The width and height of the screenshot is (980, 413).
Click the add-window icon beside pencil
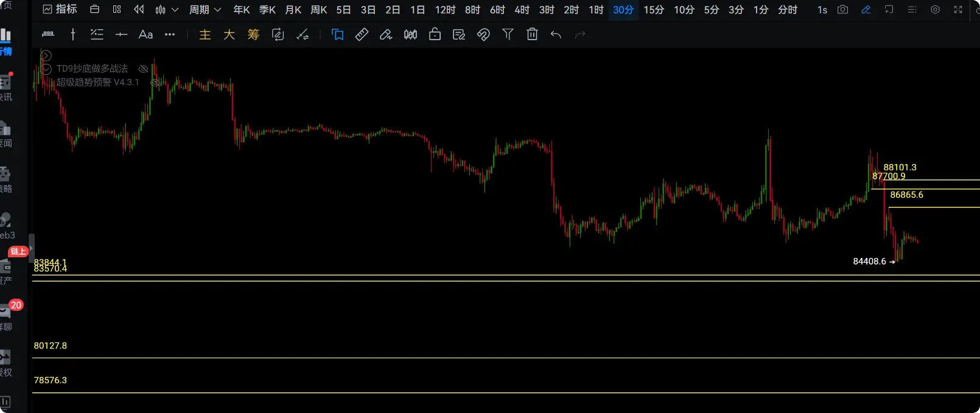[x=889, y=10]
